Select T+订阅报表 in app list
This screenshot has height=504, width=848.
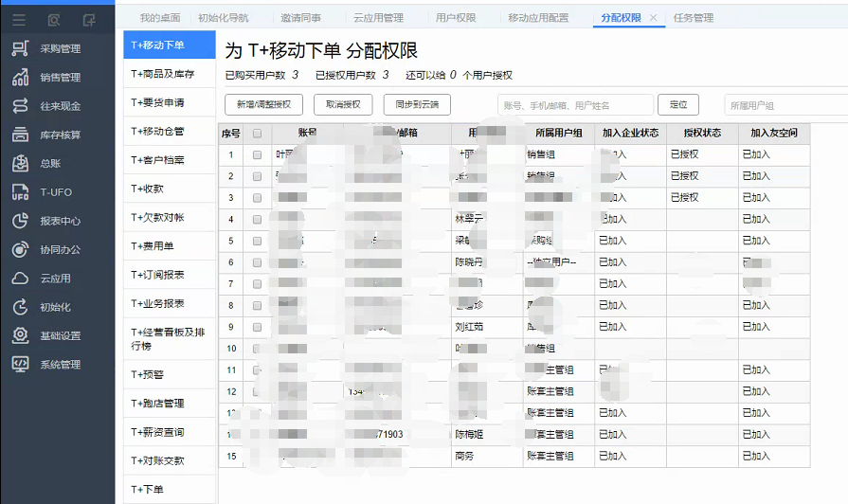[x=170, y=274]
